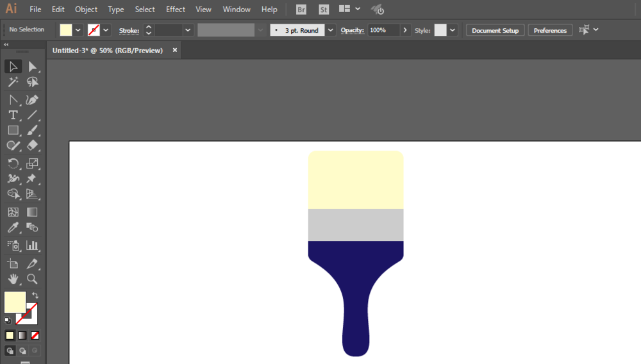Select the Symbol Sprayer tool
641x364 pixels.
click(x=13, y=245)
